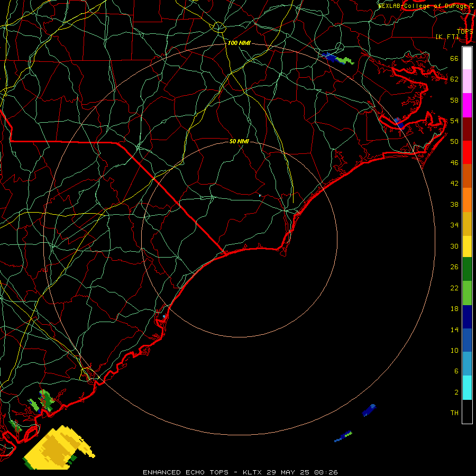Click the "100 NMI" range ring label
Image resolution: width=476 pixels, height=476 pixels.
pyautogui.click(x=239, y=43)
